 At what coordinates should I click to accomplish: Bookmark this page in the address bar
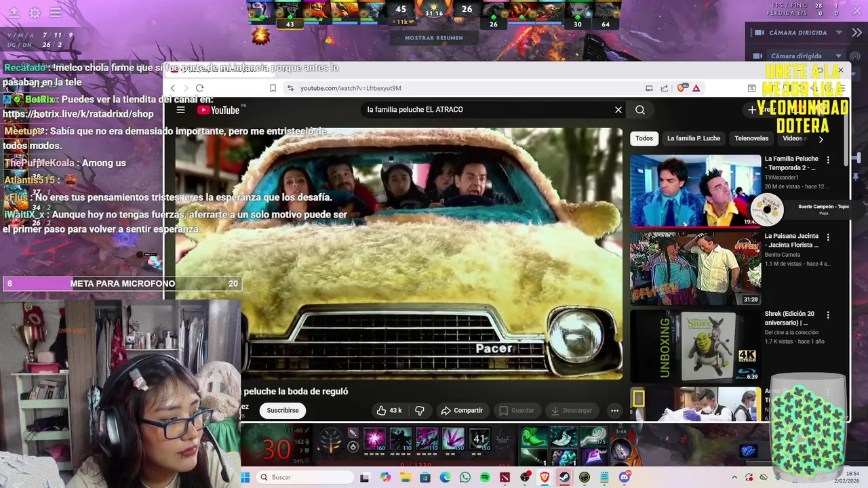pos(273,88)
